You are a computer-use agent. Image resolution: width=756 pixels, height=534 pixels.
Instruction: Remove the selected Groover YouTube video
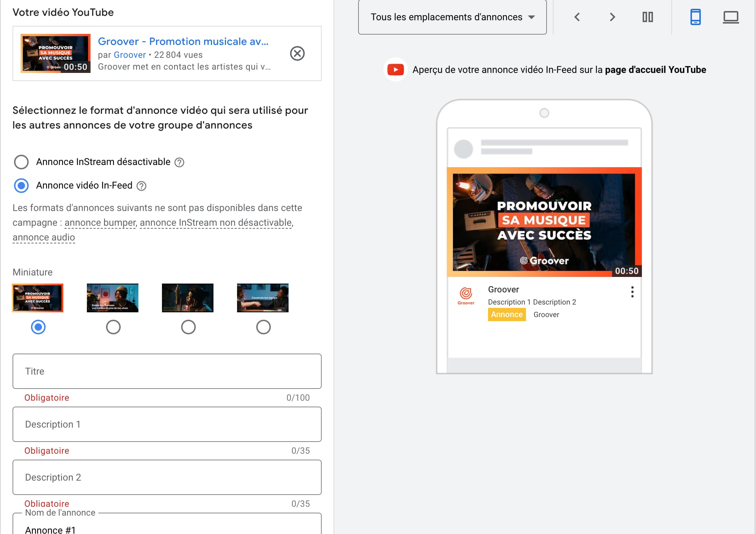pyautogui.click(x=297, y=54)
